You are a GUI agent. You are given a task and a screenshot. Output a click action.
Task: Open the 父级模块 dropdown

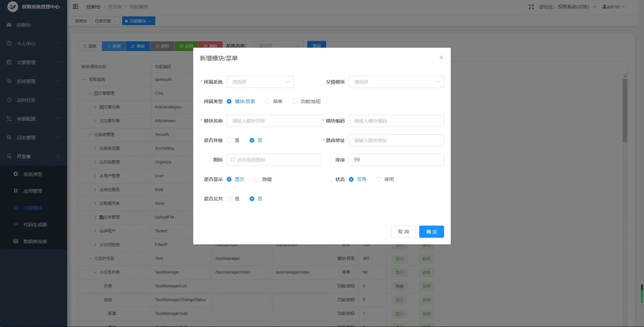pyautogui.click(x=396, y=82)
